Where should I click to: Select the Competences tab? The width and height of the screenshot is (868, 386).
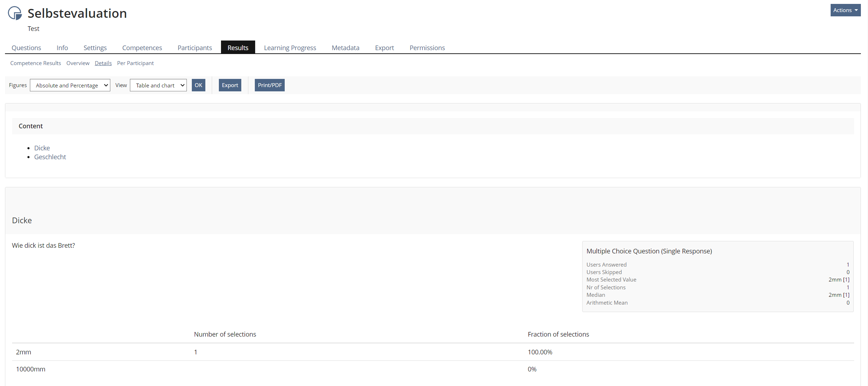[142, 48]
